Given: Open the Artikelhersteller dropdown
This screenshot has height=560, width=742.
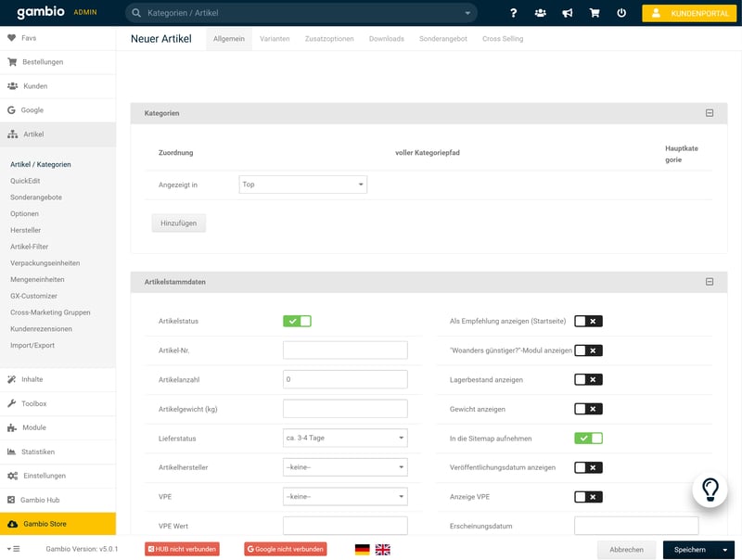Looking at the screenshot, I should pyautogui.click(x=345, y=467).
